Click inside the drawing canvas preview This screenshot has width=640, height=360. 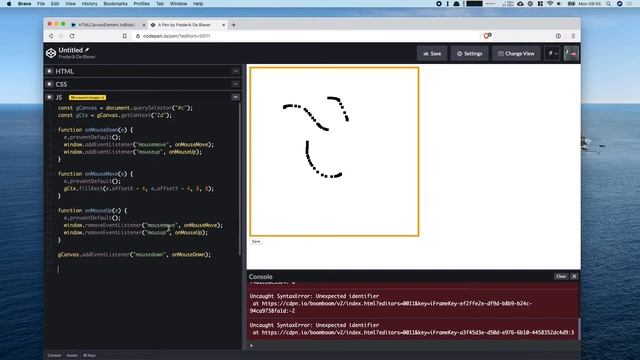334,152
